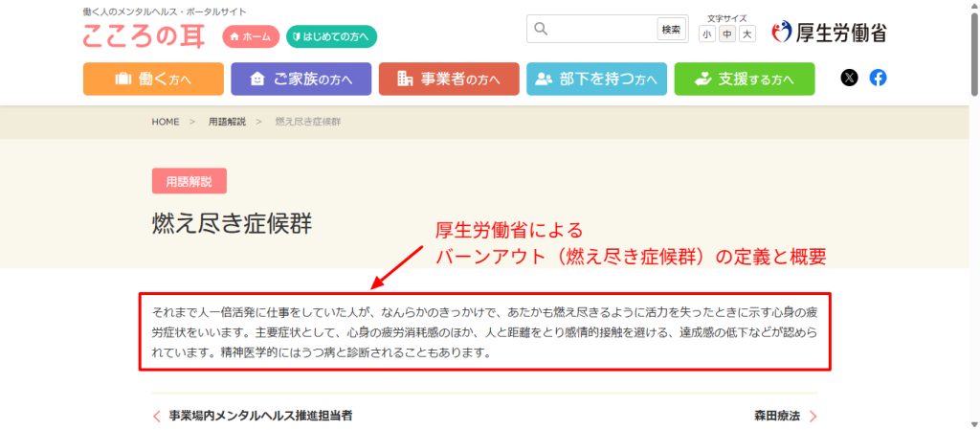Open the はじめての方へ pill button
The width and height of the screenshot is (980, 430).
tap(331, 37)
